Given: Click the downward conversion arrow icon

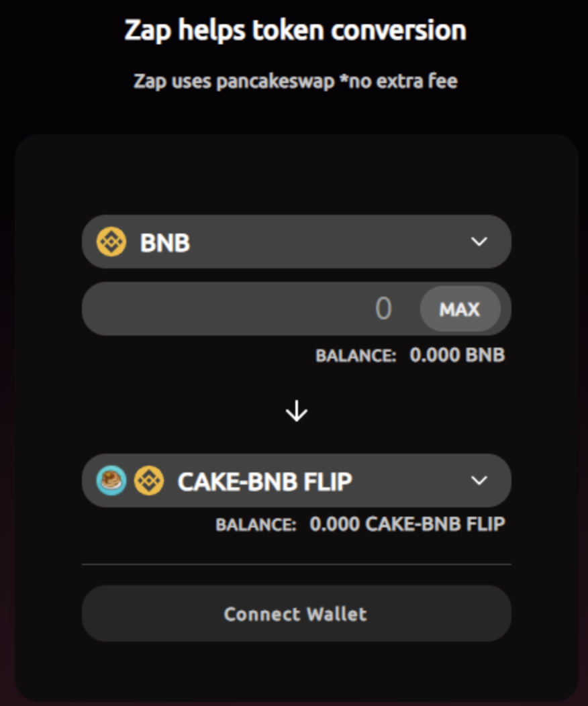Looking at the screenshot, I should click(x=296, y=412).
